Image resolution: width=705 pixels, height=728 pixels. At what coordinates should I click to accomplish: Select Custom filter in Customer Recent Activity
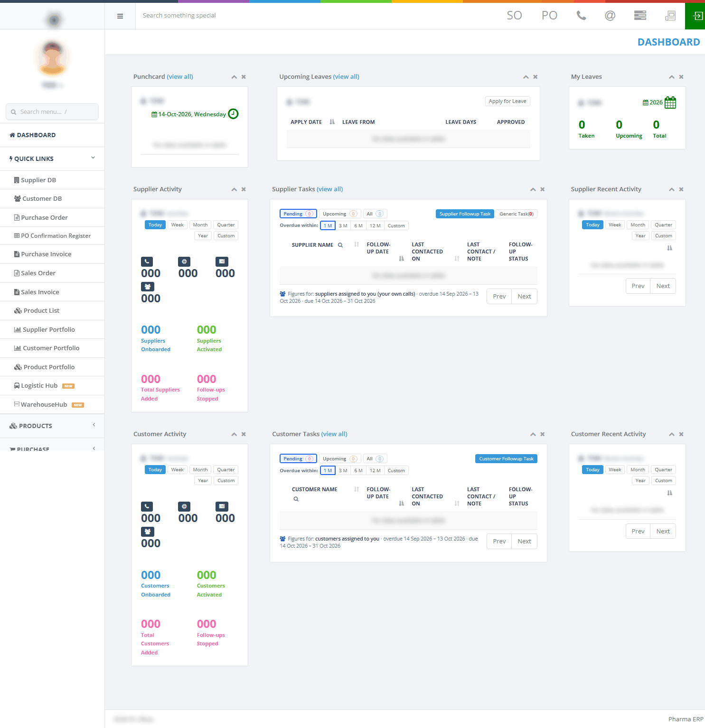pyautogui.click(x=664, y=481)
